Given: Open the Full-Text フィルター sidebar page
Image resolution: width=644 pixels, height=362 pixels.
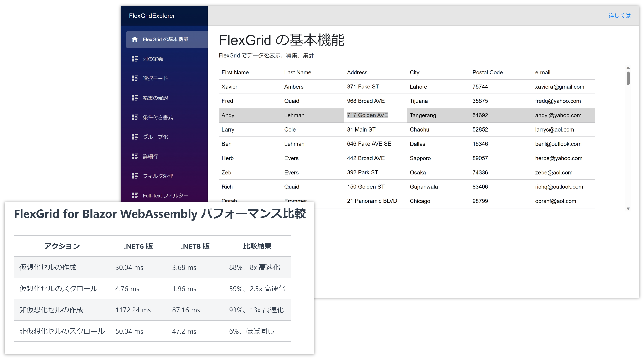Looking at the screenshot, I should pyautogui.click(x=167, y=195).
